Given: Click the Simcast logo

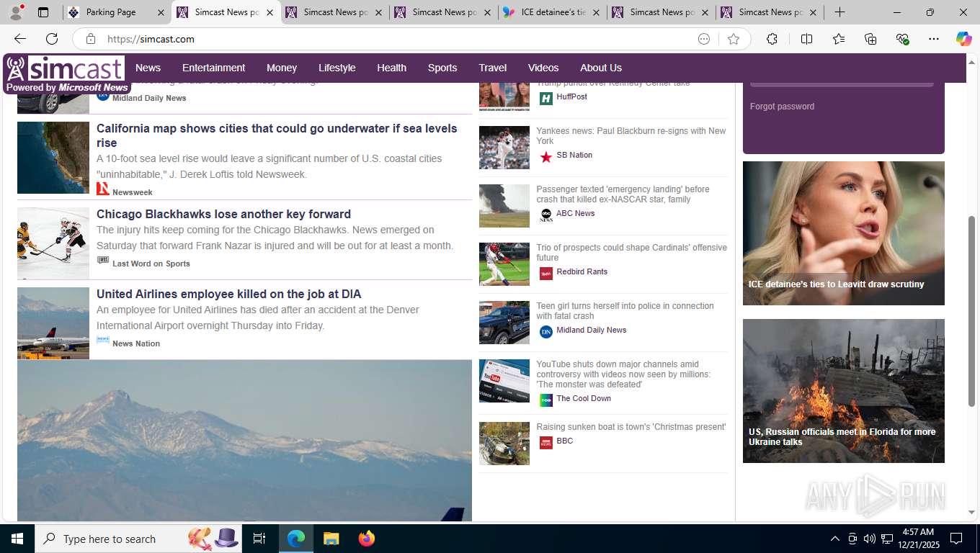Looking at the screenshot, I should coord(66,74).
